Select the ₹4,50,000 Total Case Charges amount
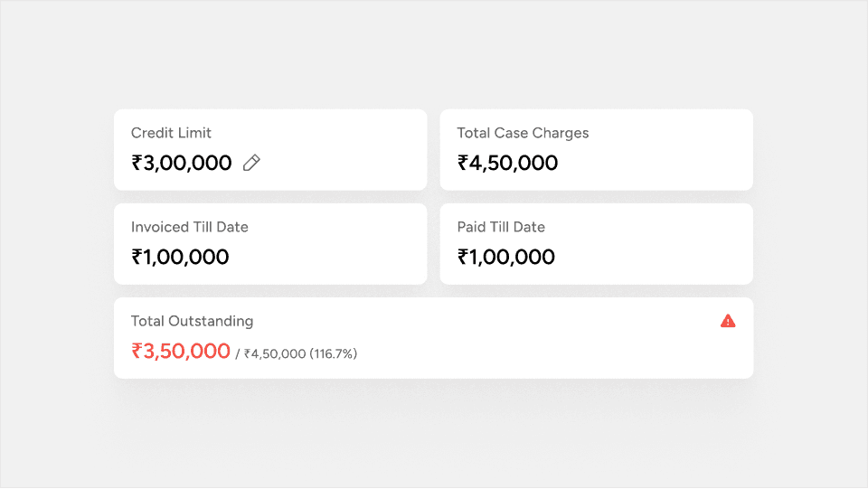This screenshot has width=868, height=489. pos(507,164)
